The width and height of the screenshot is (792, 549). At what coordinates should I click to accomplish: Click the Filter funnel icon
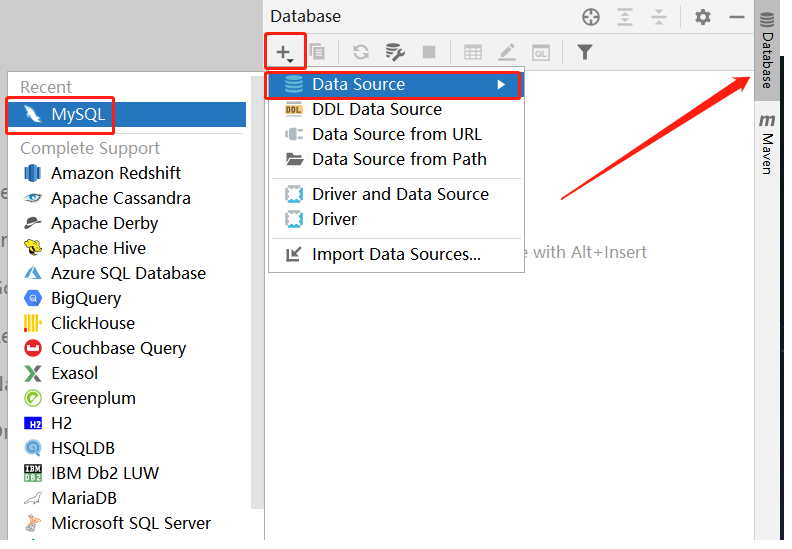point(584,52)
